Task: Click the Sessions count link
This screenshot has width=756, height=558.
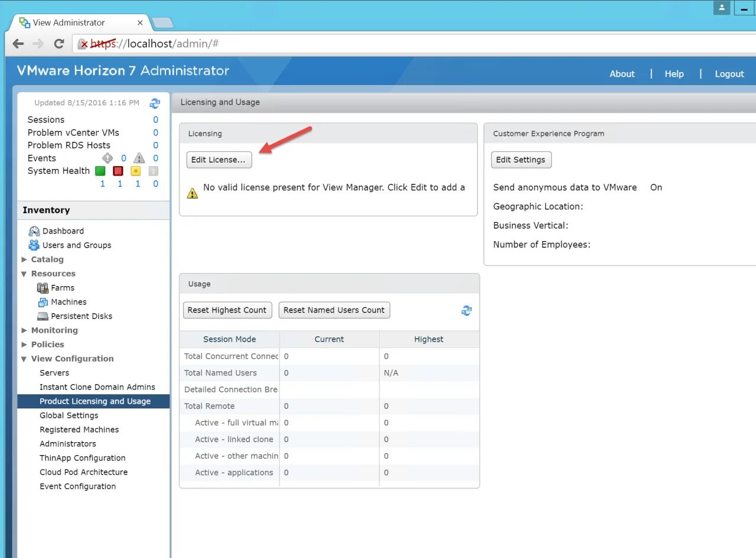Action: pos(156,119)
